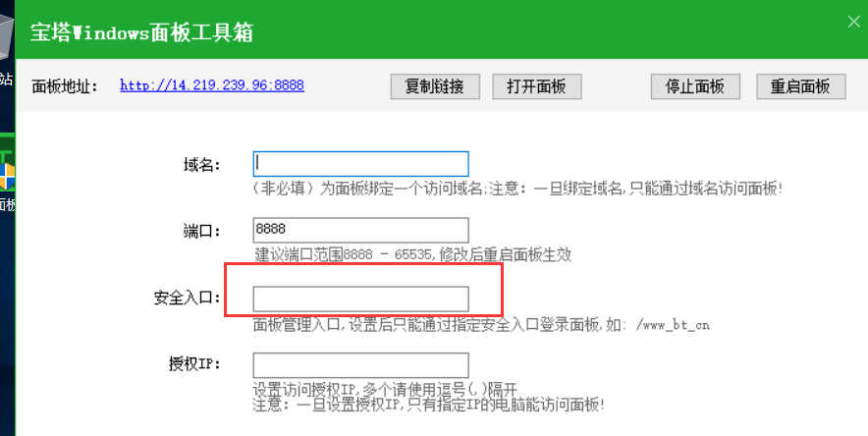Click the 域名: label
Screen dimensions: 868x436
202,165
